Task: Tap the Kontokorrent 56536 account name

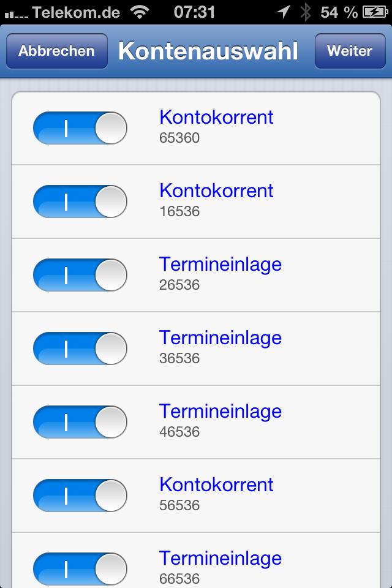Action: coord(216,485)
